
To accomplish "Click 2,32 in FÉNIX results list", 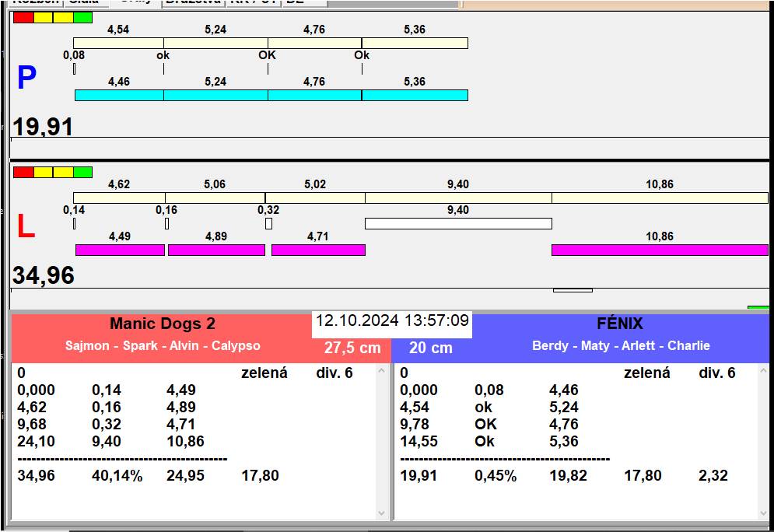I will [x=713, y=476].
